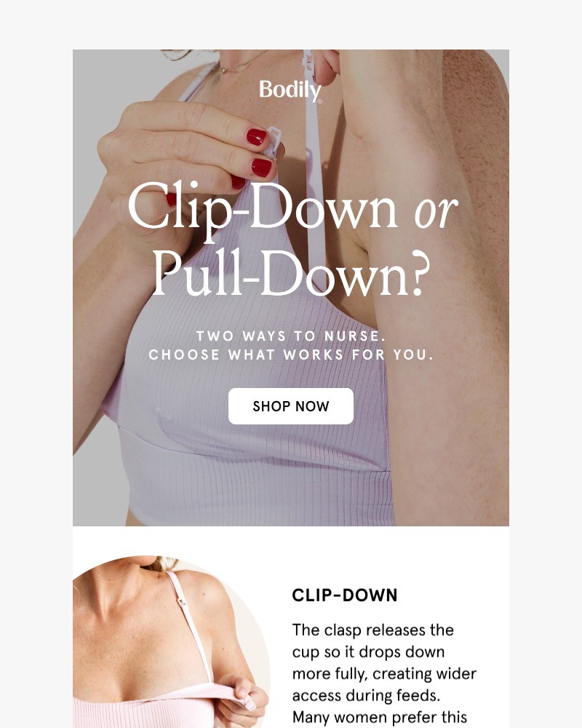
Task: Click the "access during feeds." text line
Action: (366, 695)
